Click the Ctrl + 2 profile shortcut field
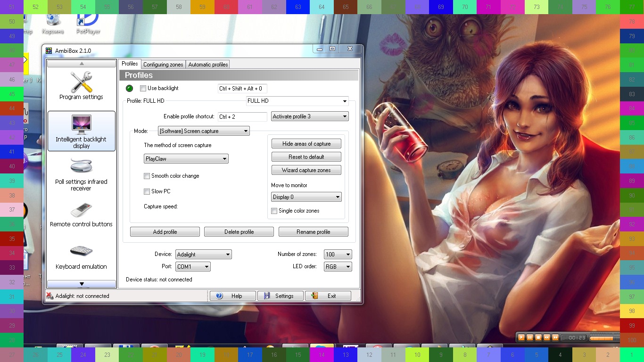644x362 pixels. (242, 116)
